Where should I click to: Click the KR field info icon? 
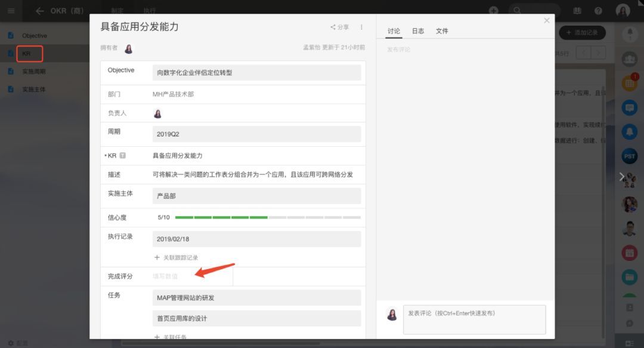[122, 155]
